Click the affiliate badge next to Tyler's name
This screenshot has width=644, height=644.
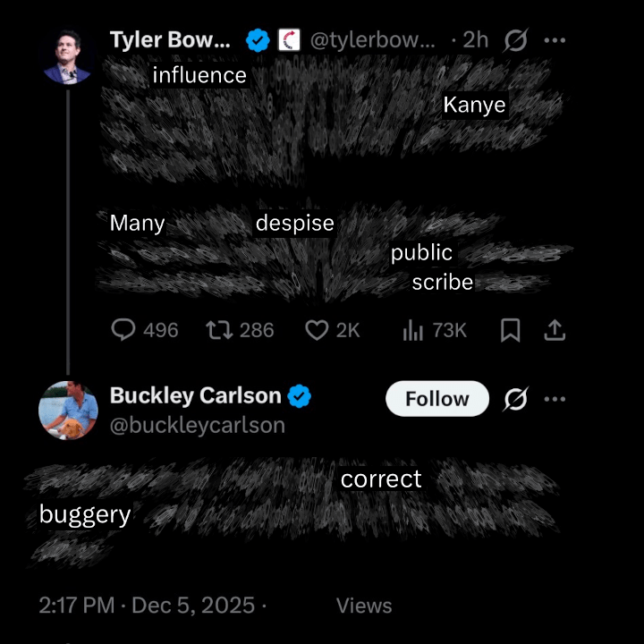(x=289, y=40)
